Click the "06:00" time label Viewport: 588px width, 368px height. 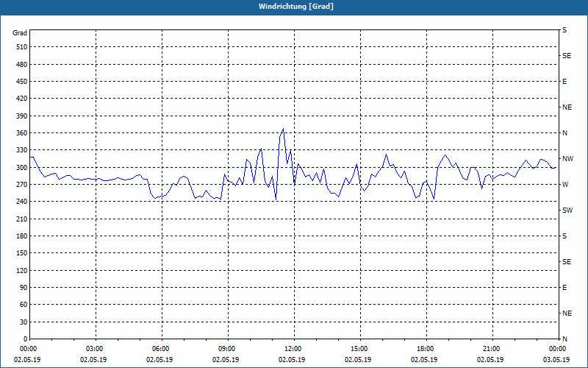coord(160,349)
